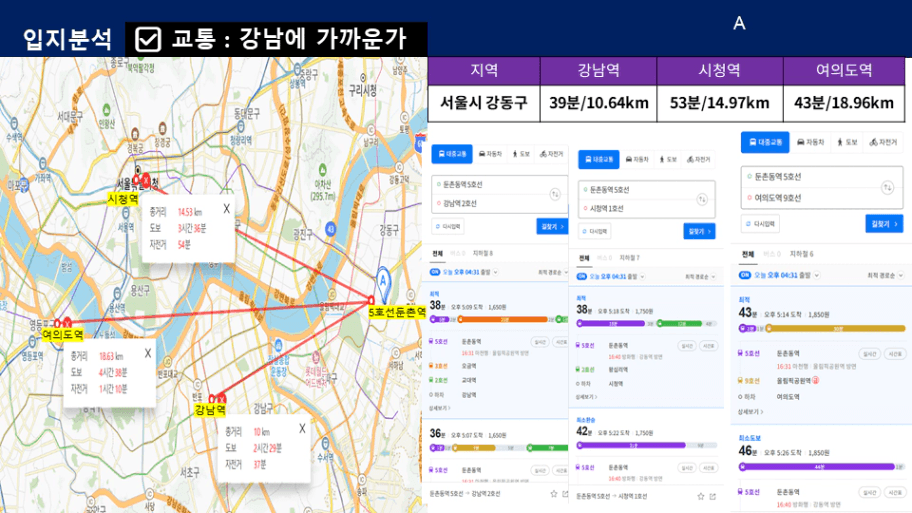Select 전체 tab in 시청역 panel
This screenshot has width=912, height=513.
coord(584,258)
